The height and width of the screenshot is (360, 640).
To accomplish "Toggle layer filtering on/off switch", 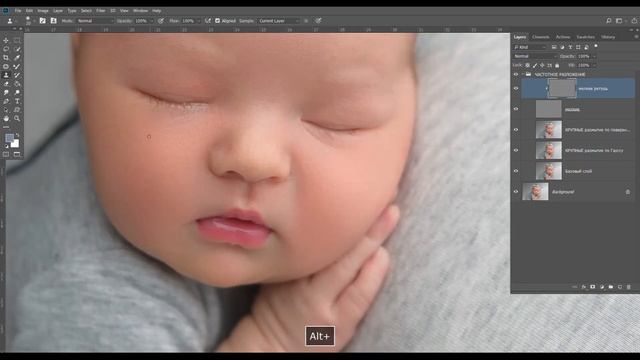I will (596, 47).
